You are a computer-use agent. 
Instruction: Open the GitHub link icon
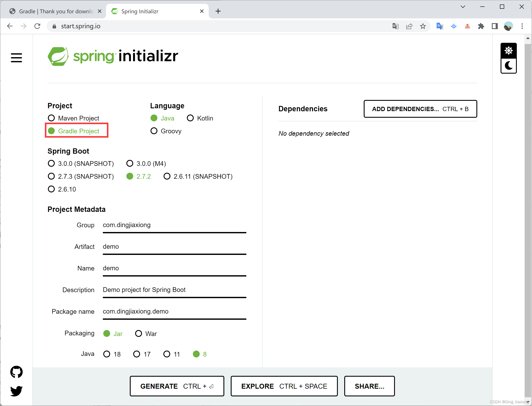click(x=16, y=372)
